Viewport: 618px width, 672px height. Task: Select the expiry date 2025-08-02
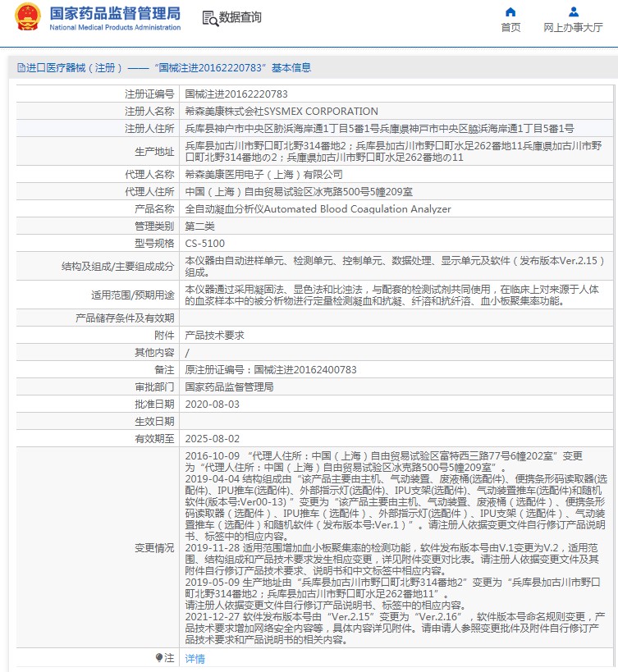point(212,439)
